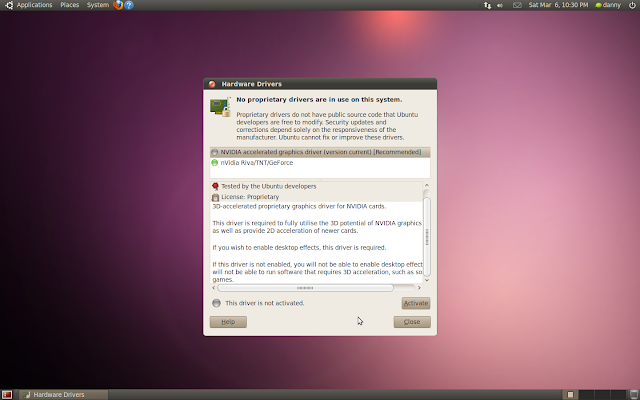Open the Help launcher icon in panel

[129, 5]
